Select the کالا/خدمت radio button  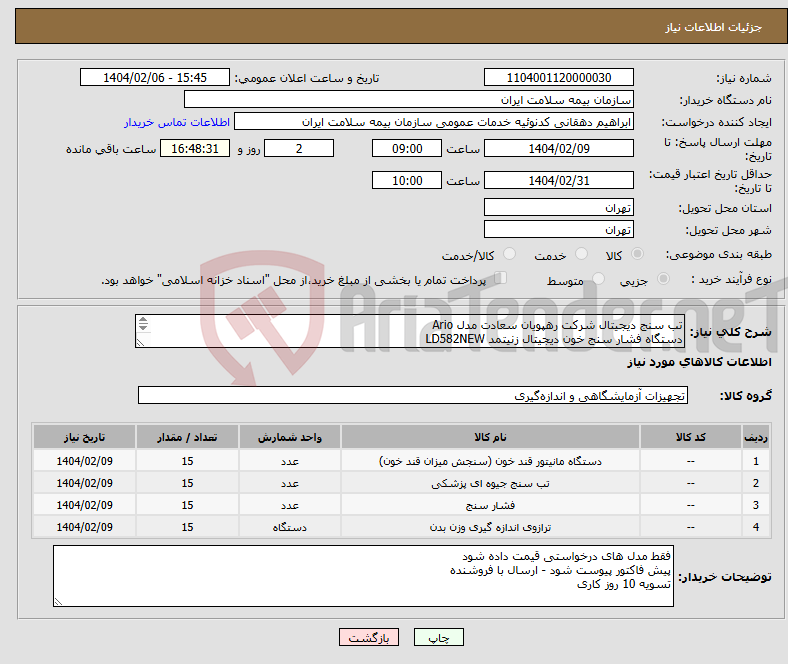click(510, 254)
